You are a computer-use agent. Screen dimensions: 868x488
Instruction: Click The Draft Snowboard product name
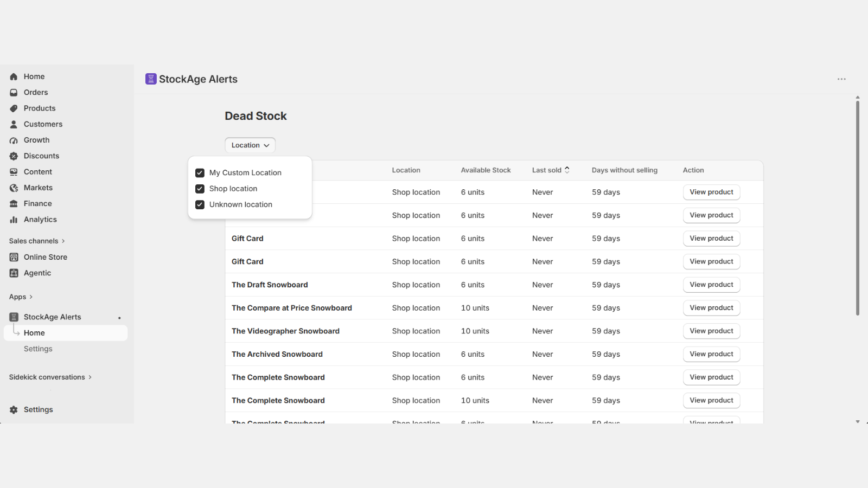coord(270,285)
